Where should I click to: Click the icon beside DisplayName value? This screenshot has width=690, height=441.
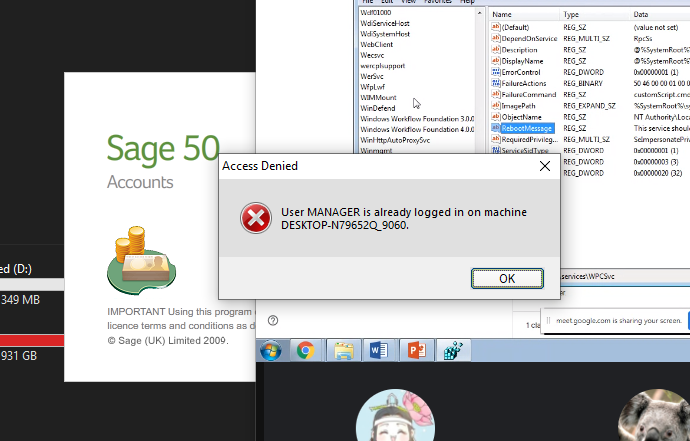(x=495, y=61)
